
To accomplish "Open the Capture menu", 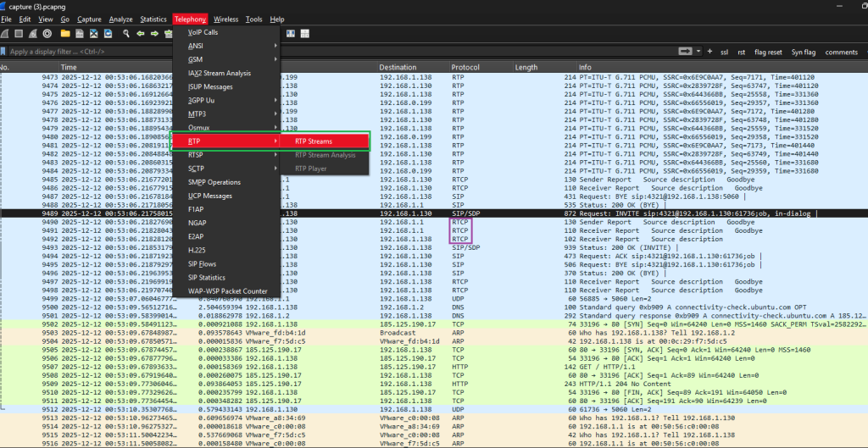I will [89, 19].
